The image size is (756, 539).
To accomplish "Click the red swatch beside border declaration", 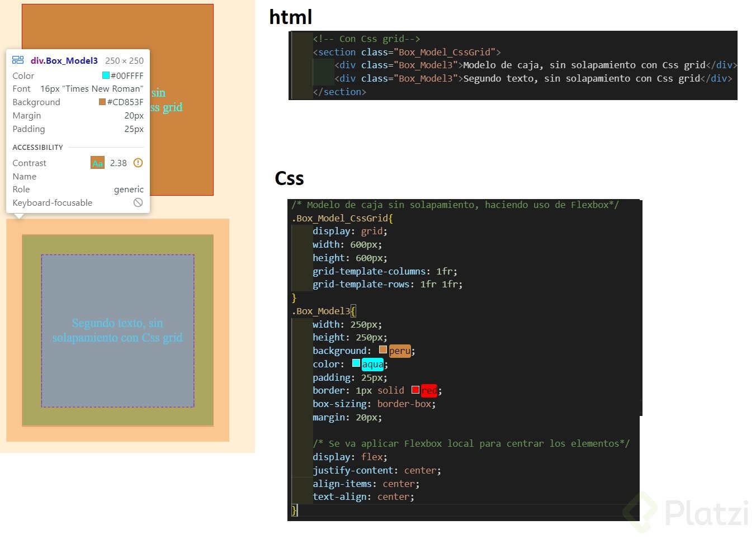I will coord(416,390).
